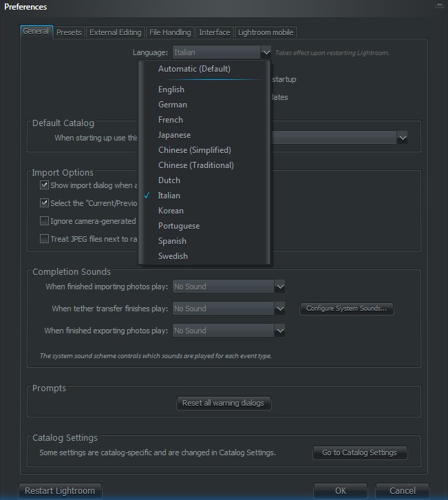This screenshot has width=448, height=500.
Task: Click the Language field showing Italian
Action: [217, 52]
